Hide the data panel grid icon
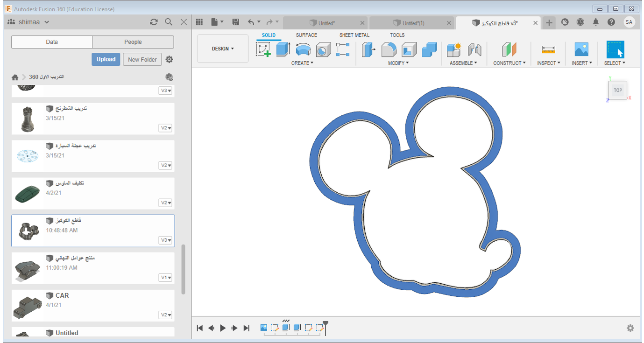This screenshot has width=644, height=343. coord(199,22)
